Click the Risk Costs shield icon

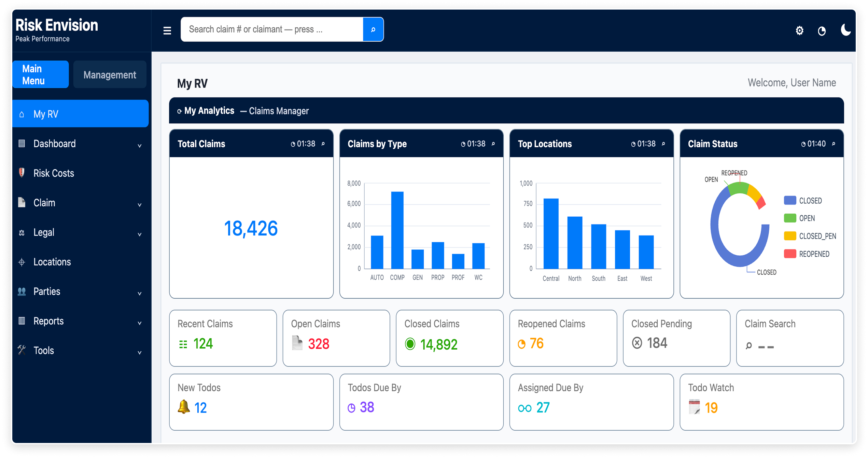[x=22, y=173]
